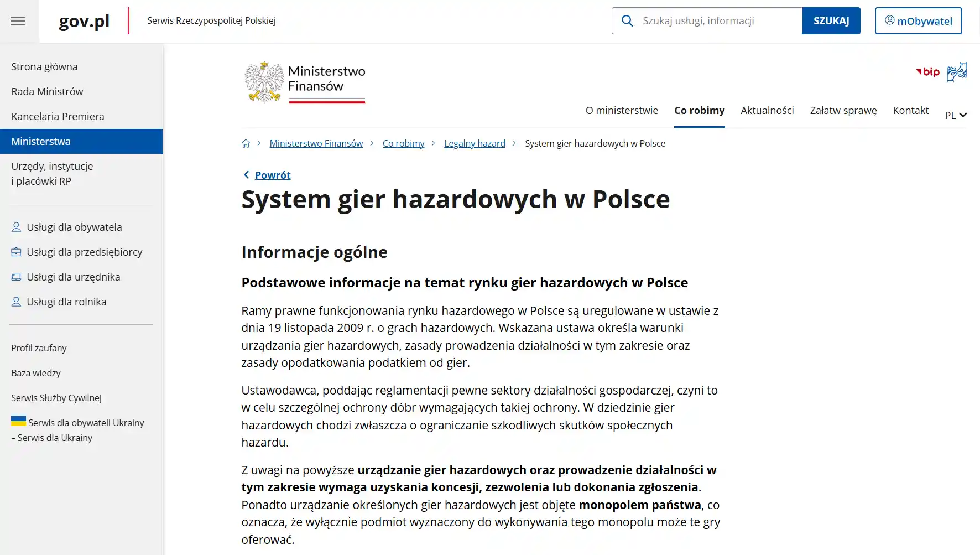Go to Strona główna in sidebar
The image size is (980, 555).
click(81, 66)
